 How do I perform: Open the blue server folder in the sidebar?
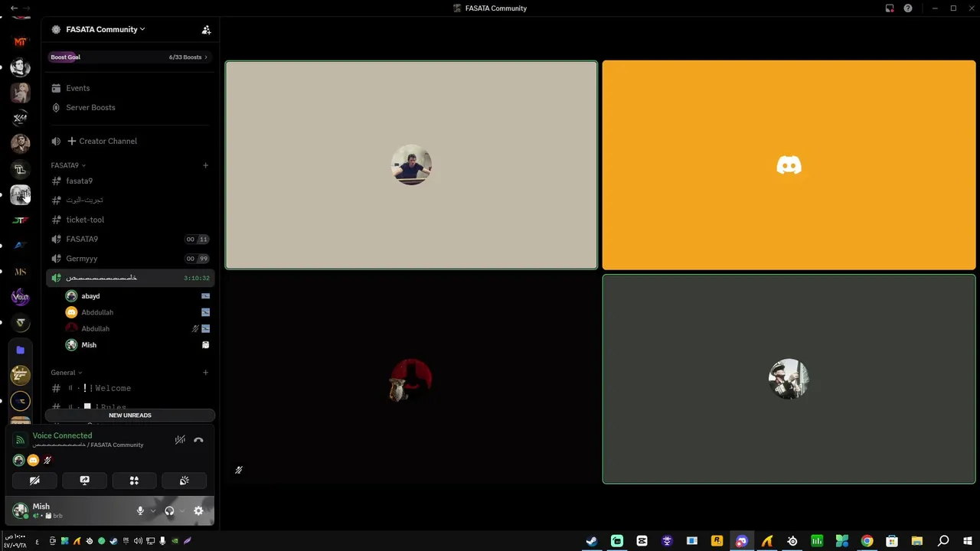click(21, 350)
